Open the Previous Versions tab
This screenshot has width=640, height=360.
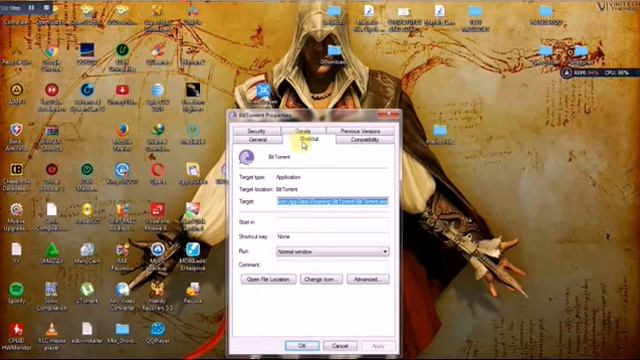pyautogui.click(x=360, y=131)
